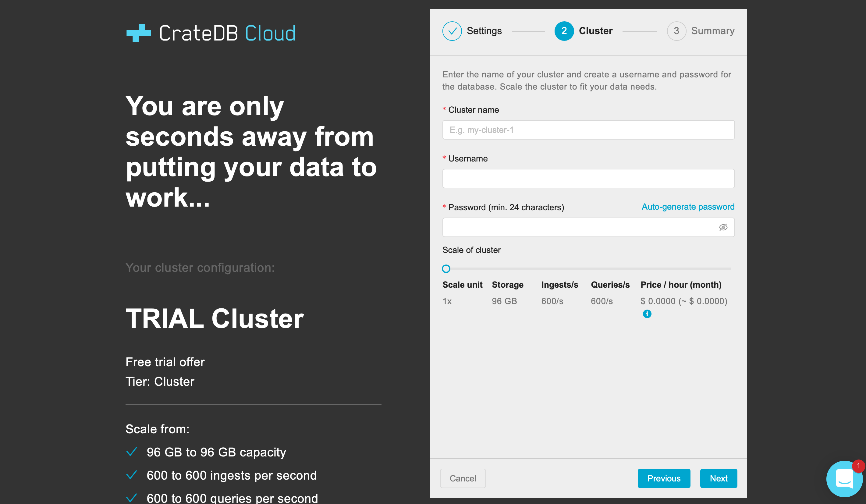Click the Next button
Viewport: 866px width, 504px height.
pyautogui.click(x=719, y=478)
